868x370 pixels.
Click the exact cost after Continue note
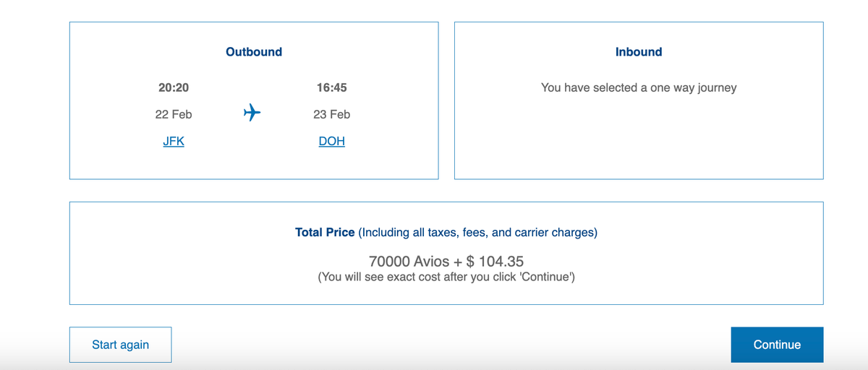446,277
